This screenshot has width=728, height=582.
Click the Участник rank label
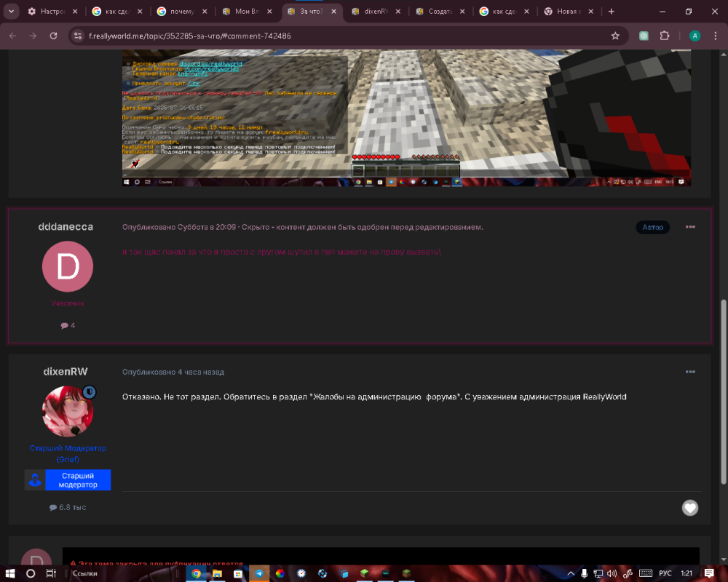pyautogui.click(x=68, y=303)
